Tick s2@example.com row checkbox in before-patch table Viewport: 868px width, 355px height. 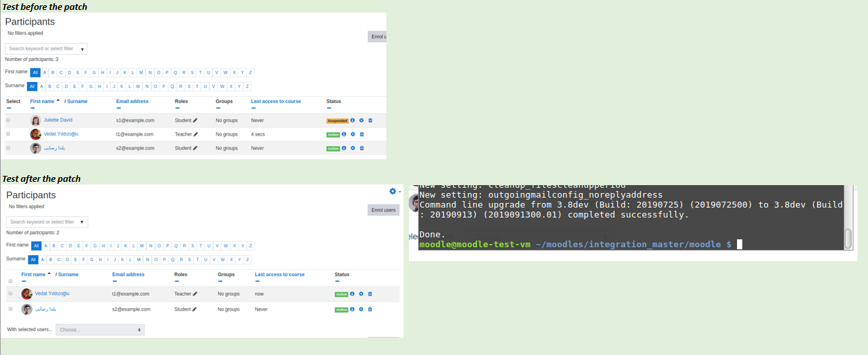8,148
